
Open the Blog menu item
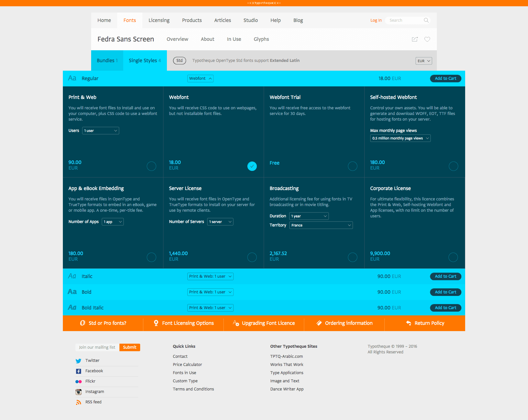point(298,20)
